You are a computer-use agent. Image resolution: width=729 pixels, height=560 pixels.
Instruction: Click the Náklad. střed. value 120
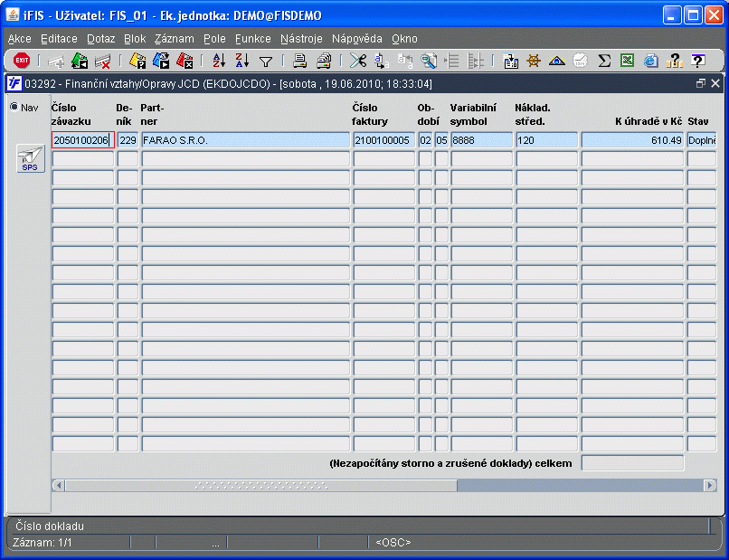point(546,140)
